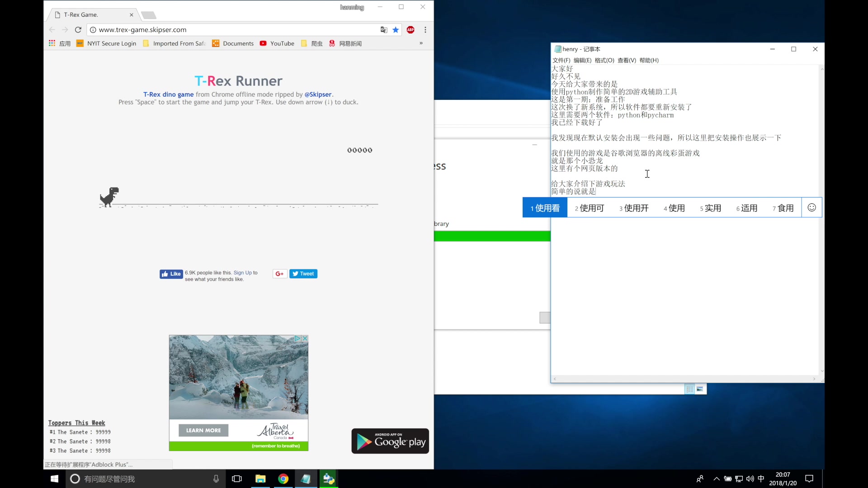Open Notepad's 编辑(E) menu
The width and height of the screenshot is (868, 488).
click(582, 60)
